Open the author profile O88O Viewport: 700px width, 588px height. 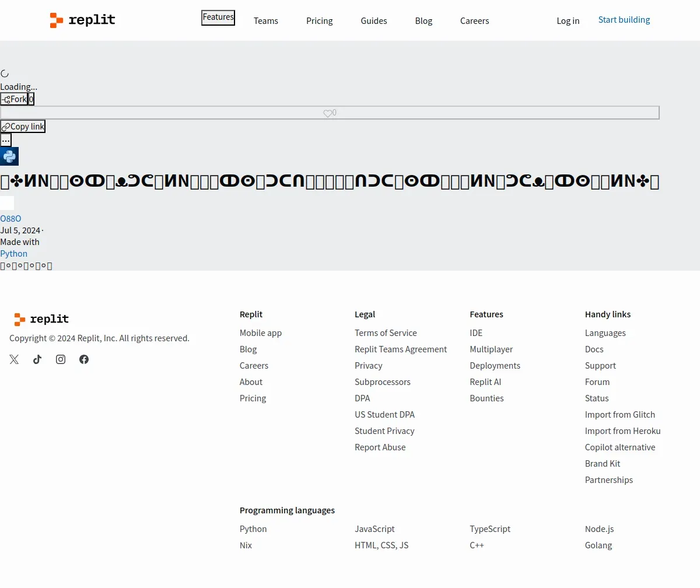(x=10, y=219)
